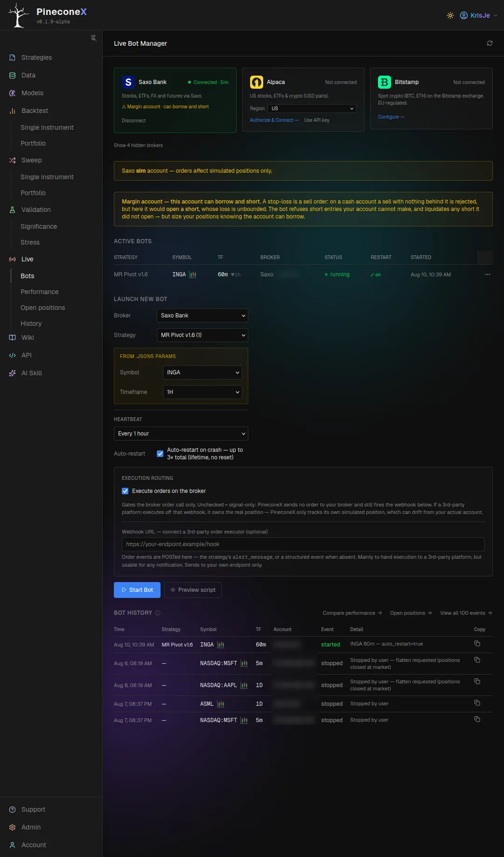Image resolution: width=504 pixels, height=857 pixels.
Task: Select the Bots submenu item
Action: click(x=28, y=276)
